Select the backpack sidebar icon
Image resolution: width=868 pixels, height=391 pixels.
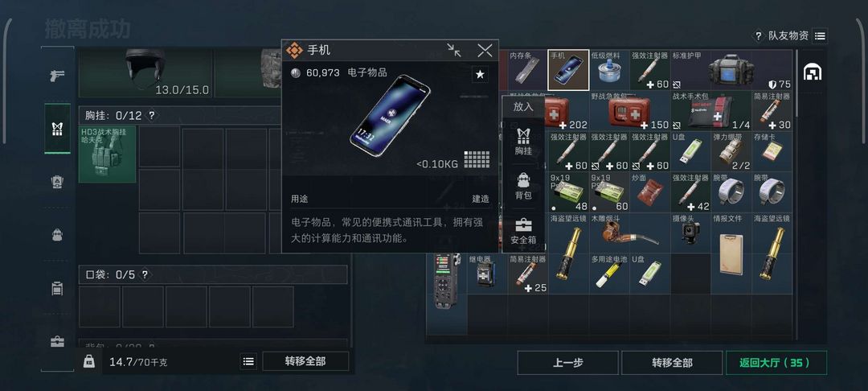(x=58, y=234)
